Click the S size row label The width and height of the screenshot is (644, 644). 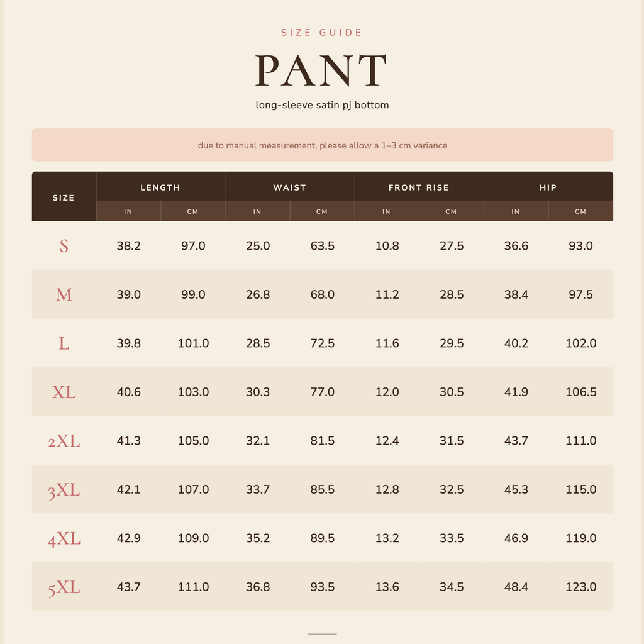coord(64,246)
